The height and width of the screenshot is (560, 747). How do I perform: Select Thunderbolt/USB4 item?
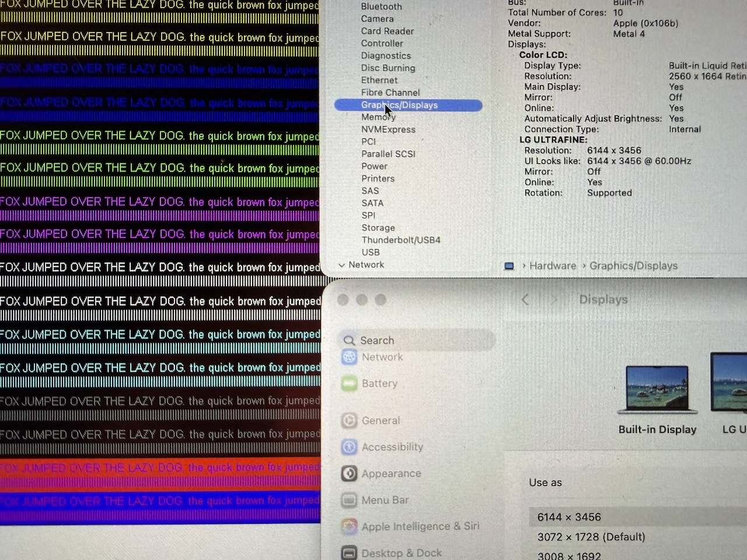(x=401, y=240)
